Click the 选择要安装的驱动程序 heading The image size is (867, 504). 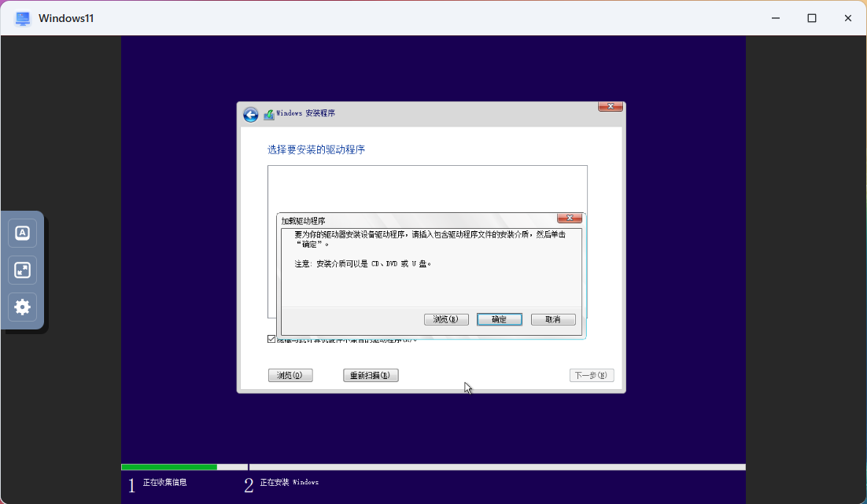tap(316, 149)
